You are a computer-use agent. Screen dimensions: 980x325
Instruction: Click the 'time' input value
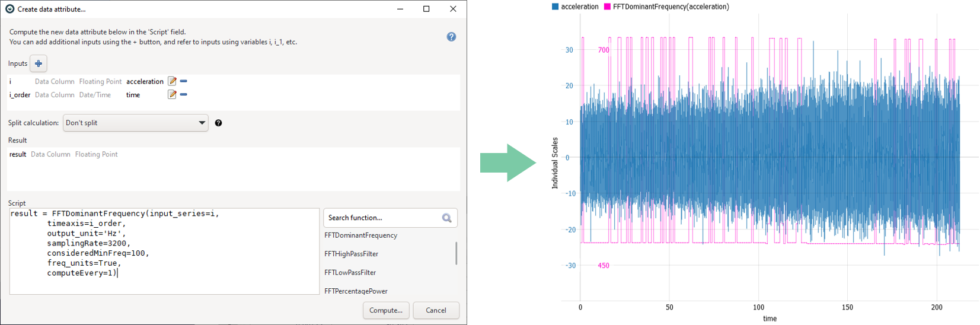pos(133,95)
